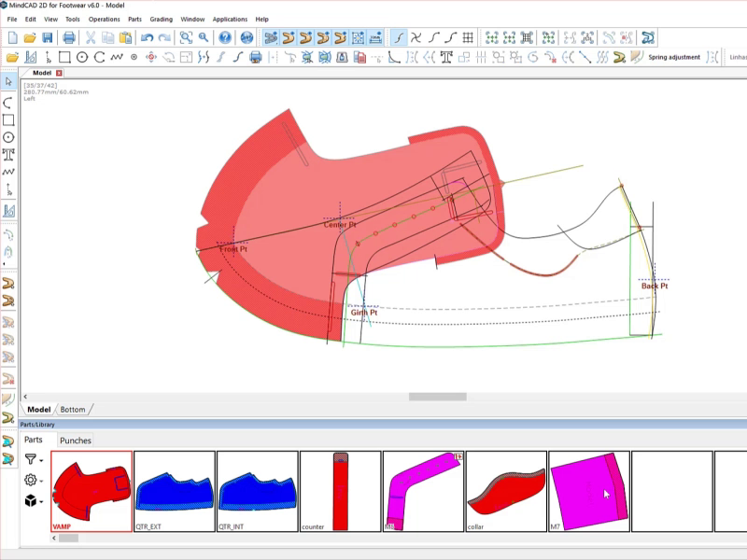Choose the circle tool in the left sidebar
Image resolution: width=747 pixels, height=560 pixels.
point(8,137)
